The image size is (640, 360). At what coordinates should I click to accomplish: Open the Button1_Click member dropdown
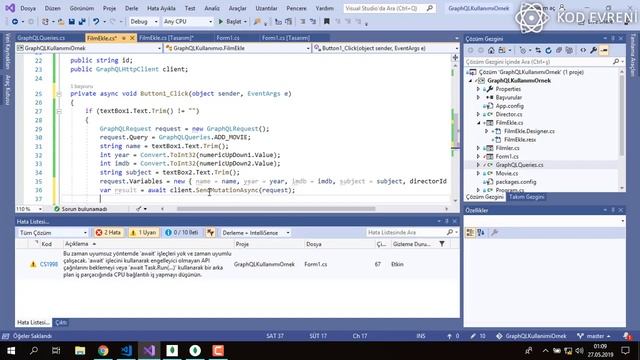[386, 48]
